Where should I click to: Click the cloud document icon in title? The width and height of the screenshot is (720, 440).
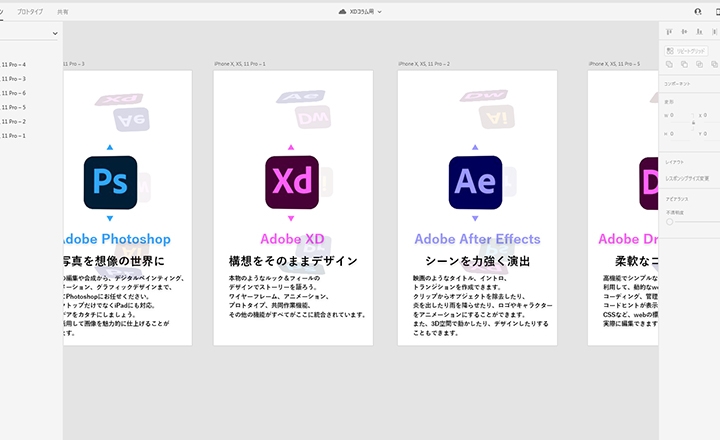tap(342, 11)
